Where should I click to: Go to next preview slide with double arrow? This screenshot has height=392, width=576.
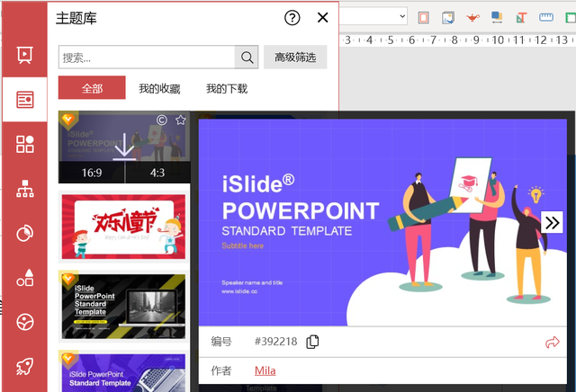[552, 222]
